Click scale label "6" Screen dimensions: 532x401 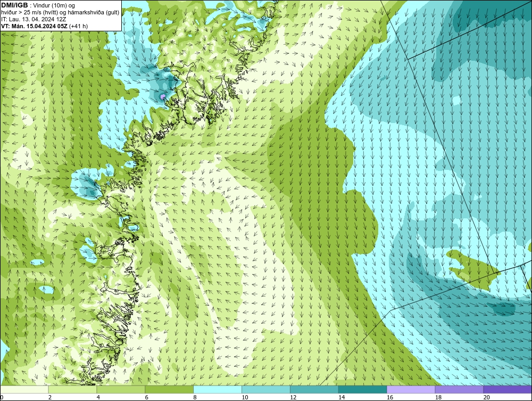(x=147, y=397)
